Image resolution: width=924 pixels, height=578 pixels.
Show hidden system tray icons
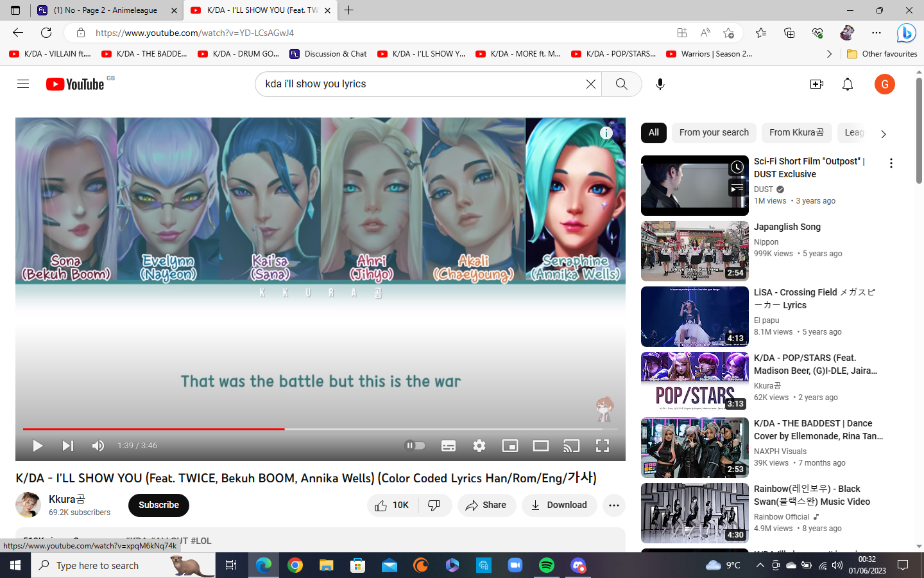760,565
